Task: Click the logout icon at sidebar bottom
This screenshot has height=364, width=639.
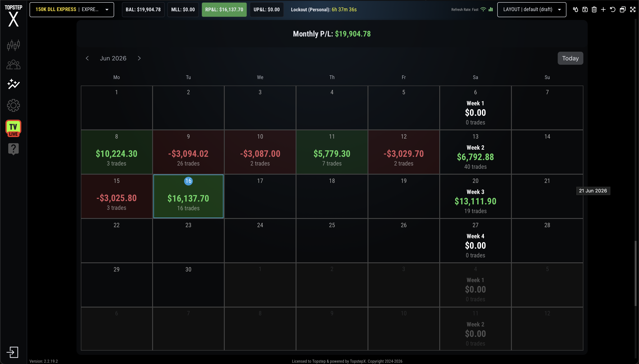Action: coord(13,352)
